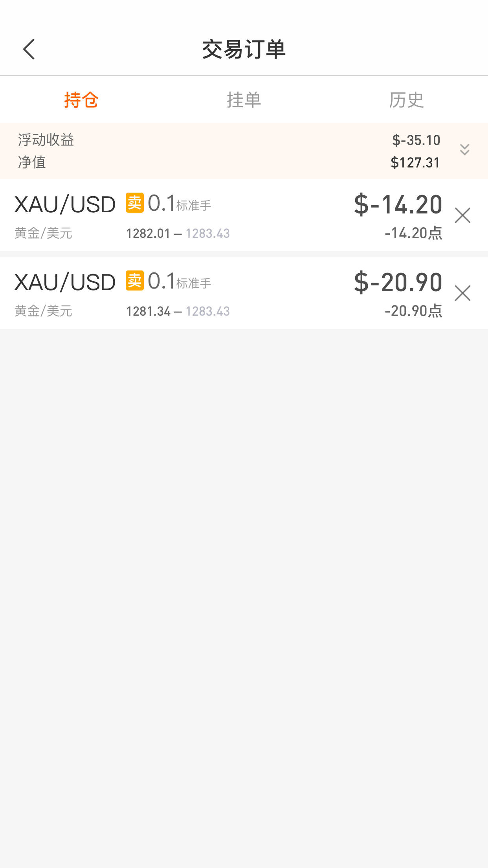Close the position losing $-14.20
The width and height of the screenshot is (488, 868).
tap(462, 215)
